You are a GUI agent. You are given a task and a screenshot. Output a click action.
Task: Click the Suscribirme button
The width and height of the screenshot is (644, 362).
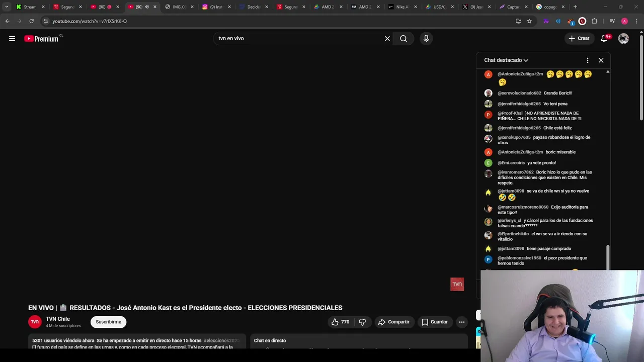109,322
